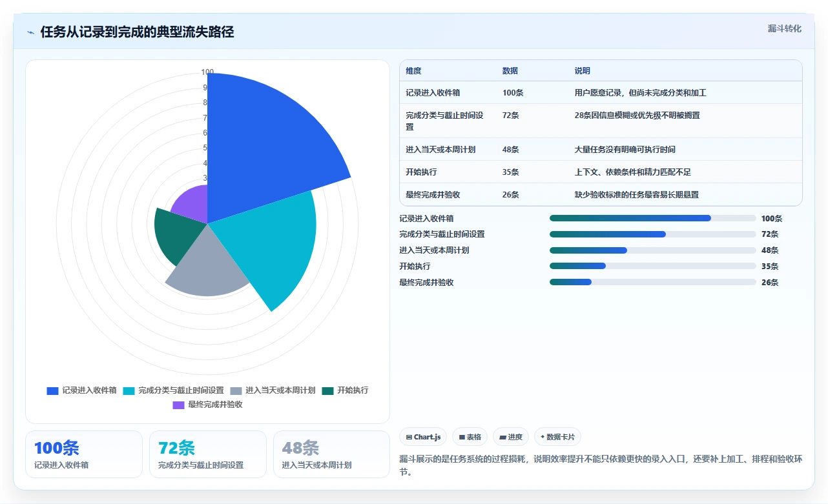
Task: Click the table cell 大量任务没有明确可执行时间
Action: [x=625, y=150]
